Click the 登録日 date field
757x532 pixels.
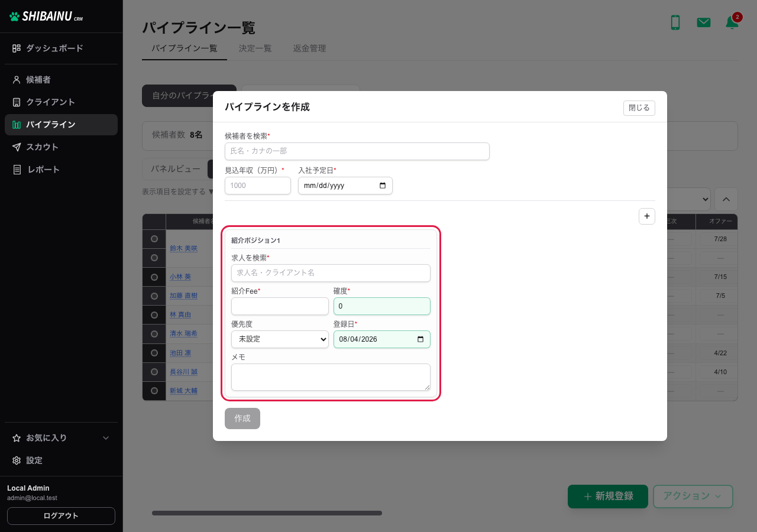(382, 339)
